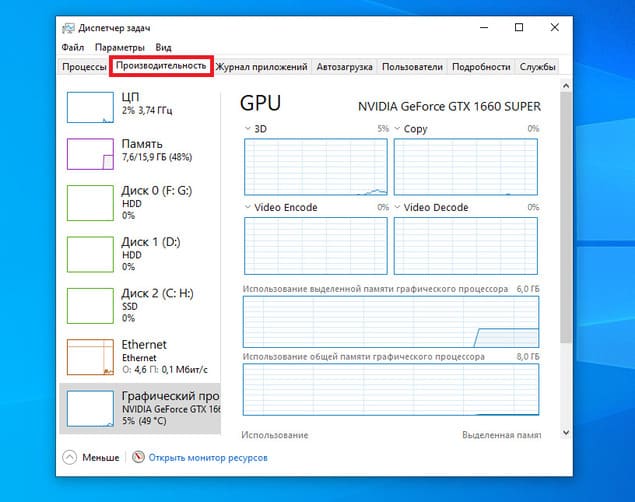Screen dimensions: 635x502
Task: Open Диск 2 (C: H:) SSD entry
Action: (140, 305)
